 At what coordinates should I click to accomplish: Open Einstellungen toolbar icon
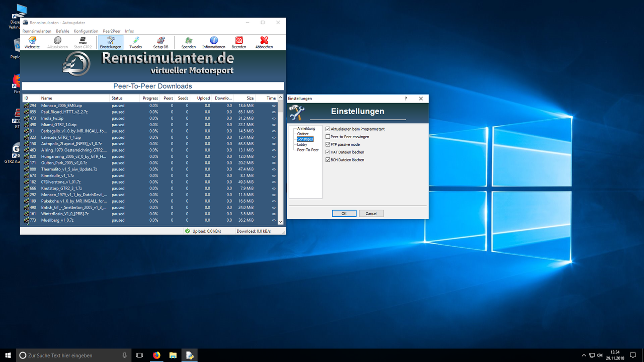tap(111, 42)
